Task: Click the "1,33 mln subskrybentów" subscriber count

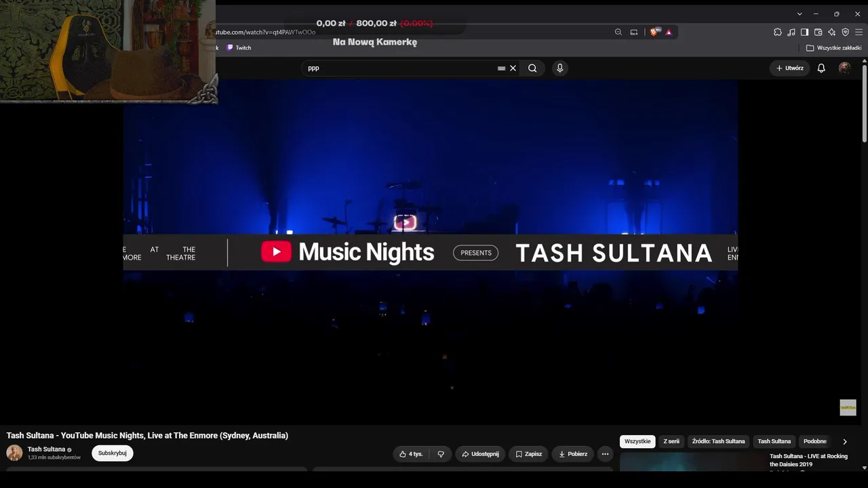Action: pyautogui.click(x=54, y=457)
